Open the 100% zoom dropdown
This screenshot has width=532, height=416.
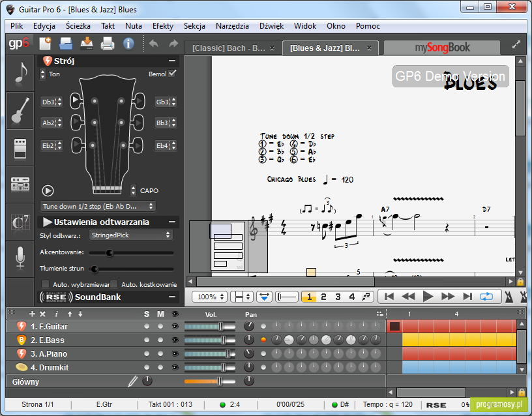click(210, 297)
